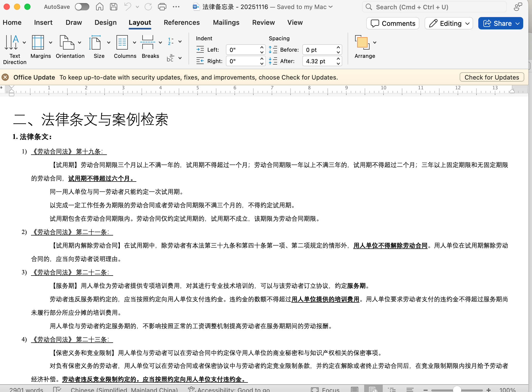Open the Editing mode dropdown
The image size is (532, 392).
tap(449, 23)
